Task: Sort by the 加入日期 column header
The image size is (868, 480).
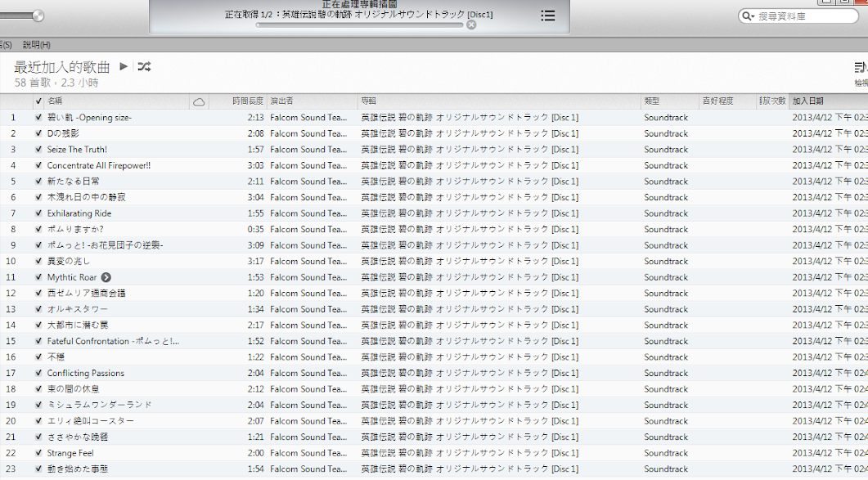Action: (x=828, y=101)
